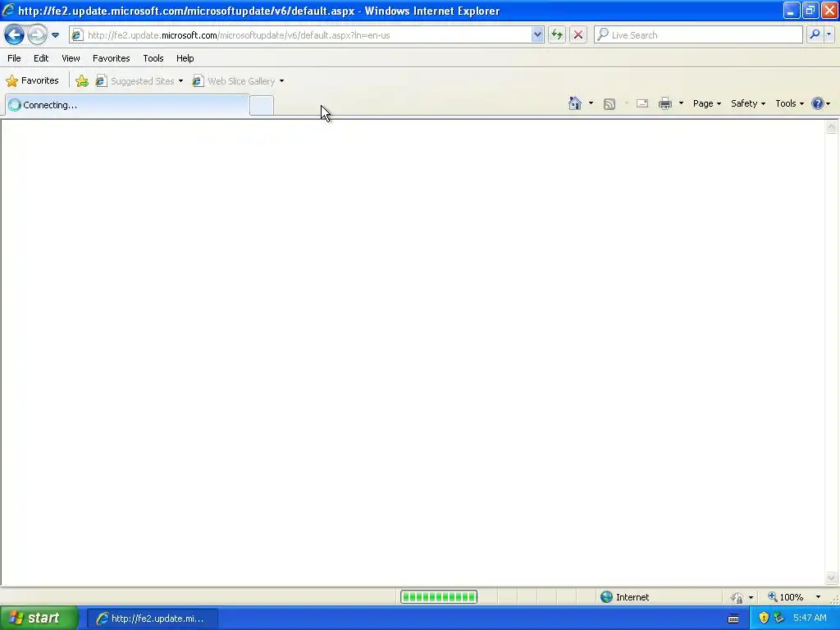Click the 100% zoom level button
The height and width of the screenshot is (630, 840).
point(786,597)
